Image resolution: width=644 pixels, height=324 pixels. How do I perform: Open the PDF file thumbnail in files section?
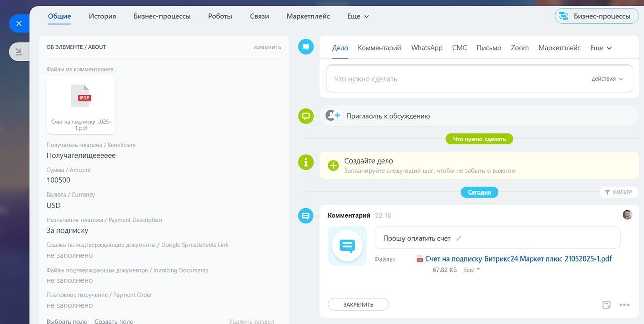(81, 104)
